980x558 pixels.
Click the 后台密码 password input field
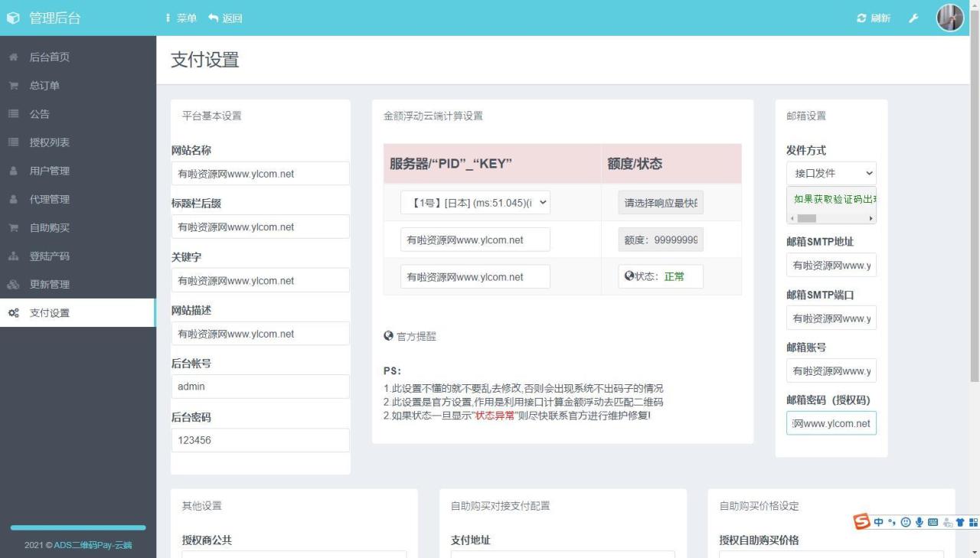[260, 439]
